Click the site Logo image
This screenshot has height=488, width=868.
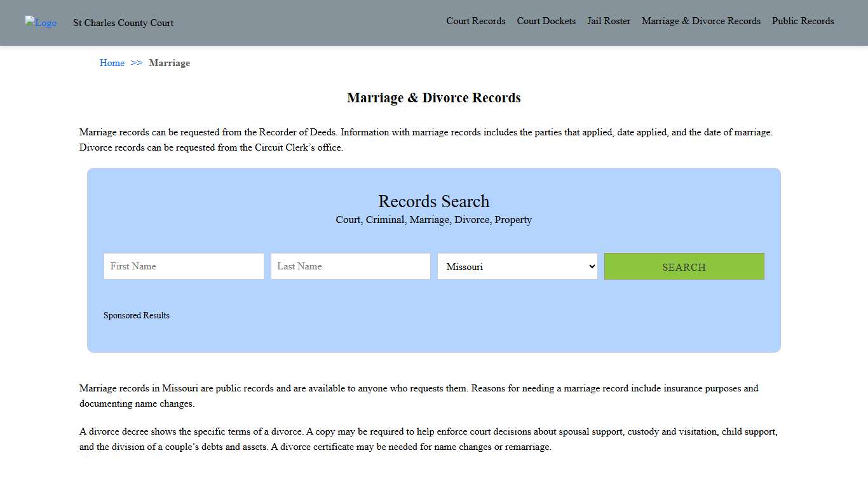click(x=40, y=23)
